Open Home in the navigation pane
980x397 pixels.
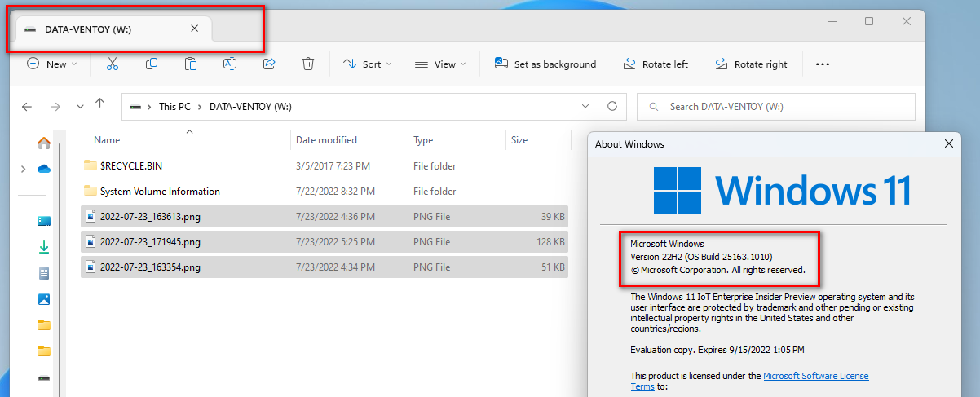[44, 143]
